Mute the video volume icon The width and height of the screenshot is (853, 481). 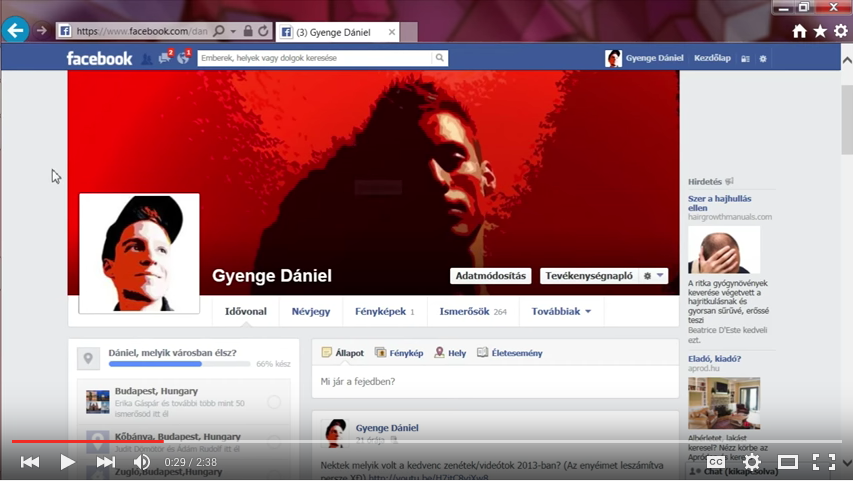[141, 462]
